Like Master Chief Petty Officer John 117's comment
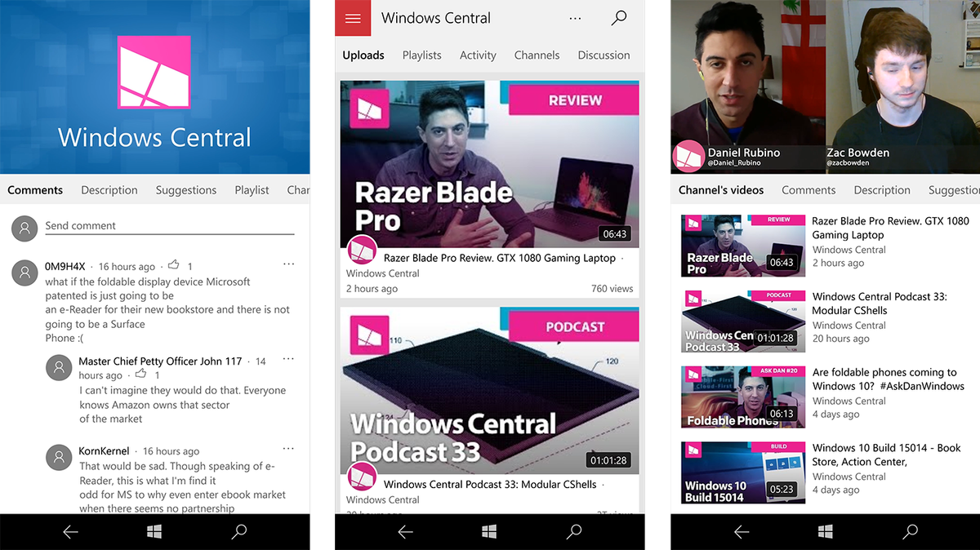 tap(140, 375)
